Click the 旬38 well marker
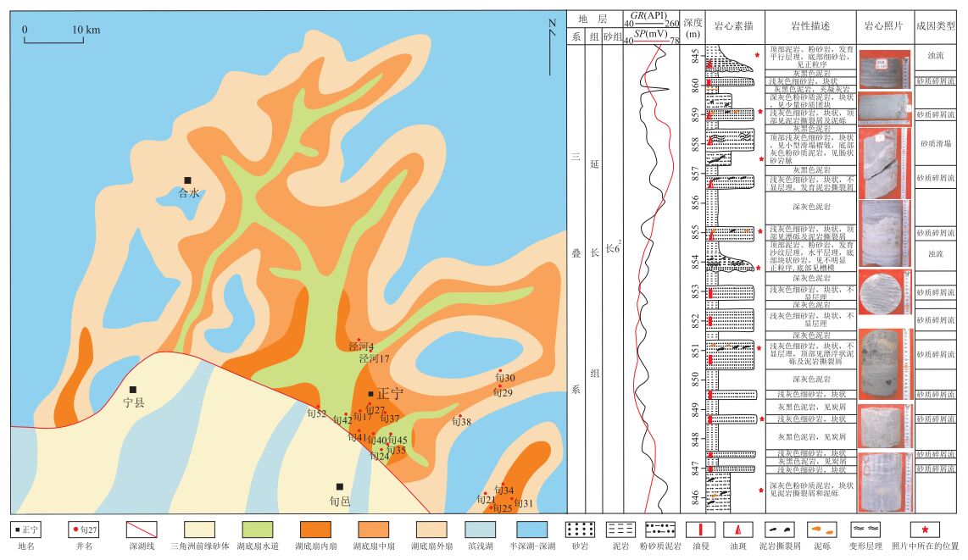968x560 pixels. 459,416
